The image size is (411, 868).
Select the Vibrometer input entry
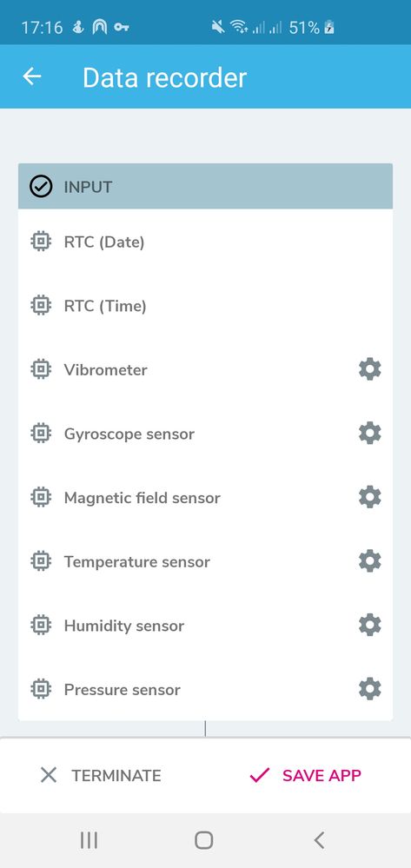(205, 369)
